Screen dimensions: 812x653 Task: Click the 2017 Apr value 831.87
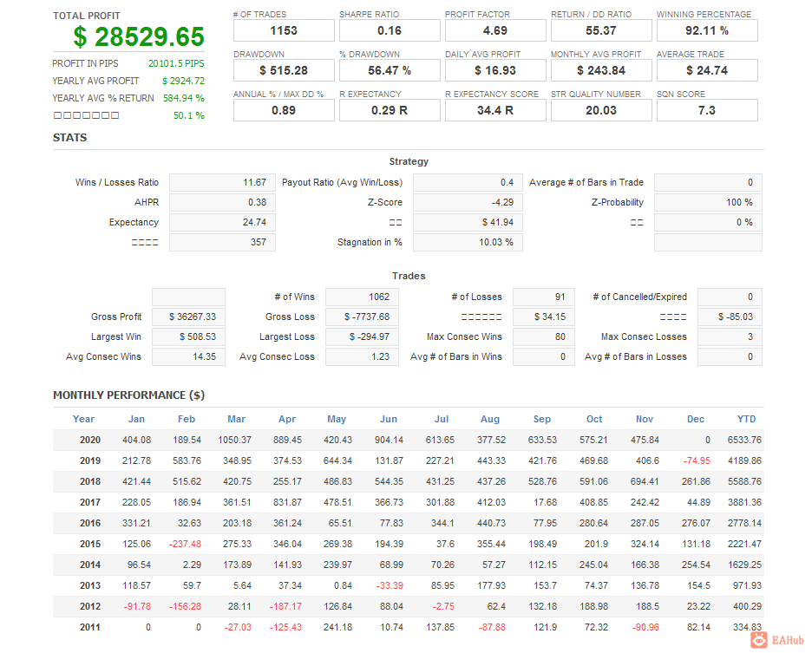click(287, 502)
